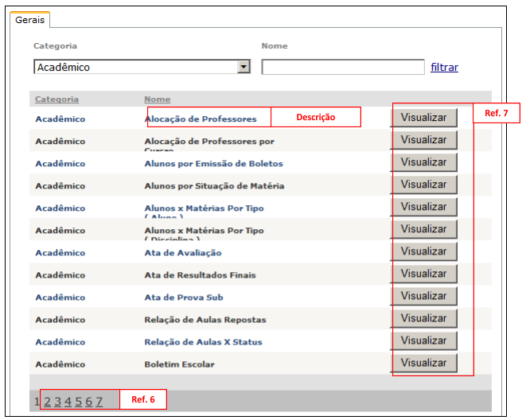The height and width of the screenshot is (420, 526).
Task: Visualizar Alunos x Matérias Por Tipo (Disciplina)
Action: point(424,229)
